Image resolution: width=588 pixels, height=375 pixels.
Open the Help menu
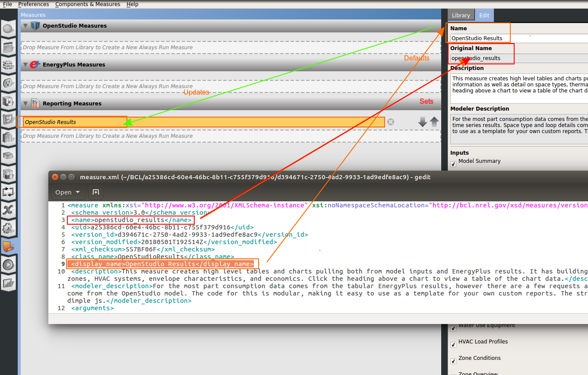tap(133, 4)
